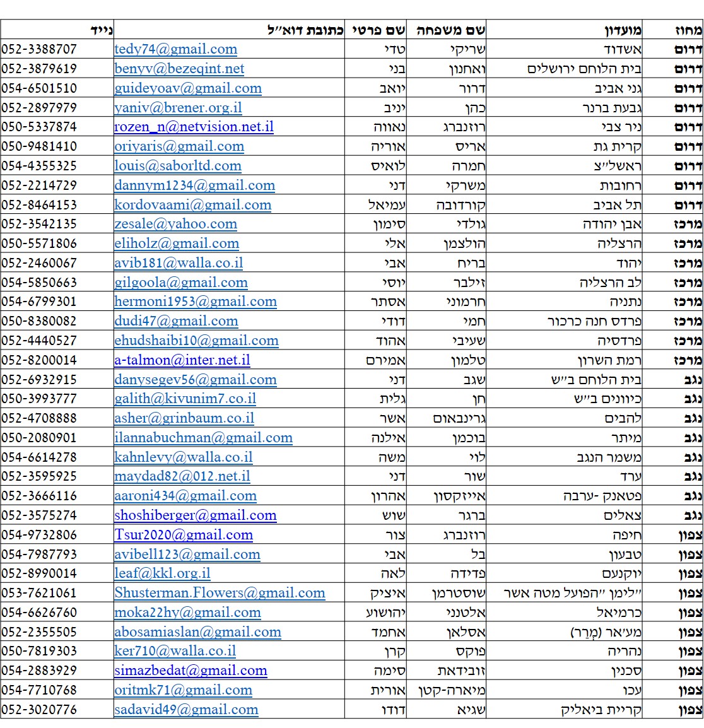The height and width of the screenshot is (728, 704).
Task: Click the Tsur2020@gmail.com link
Action: [x=184, y=535]
